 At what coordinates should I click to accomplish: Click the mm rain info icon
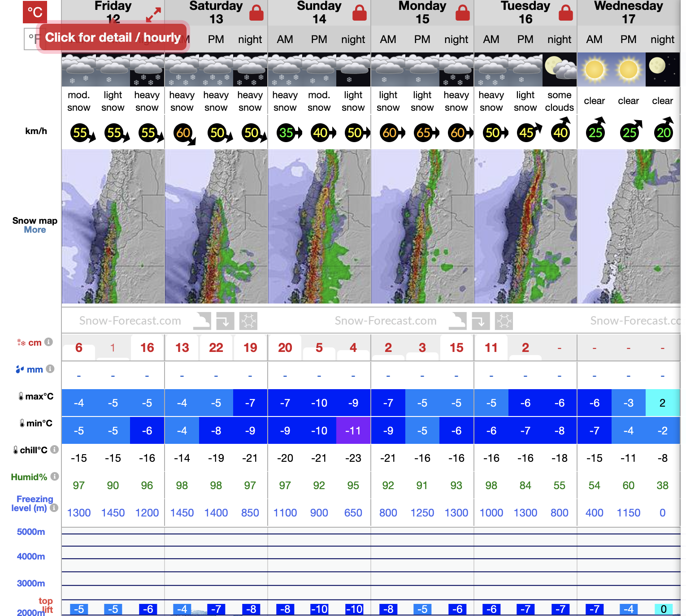pos(50,369)
